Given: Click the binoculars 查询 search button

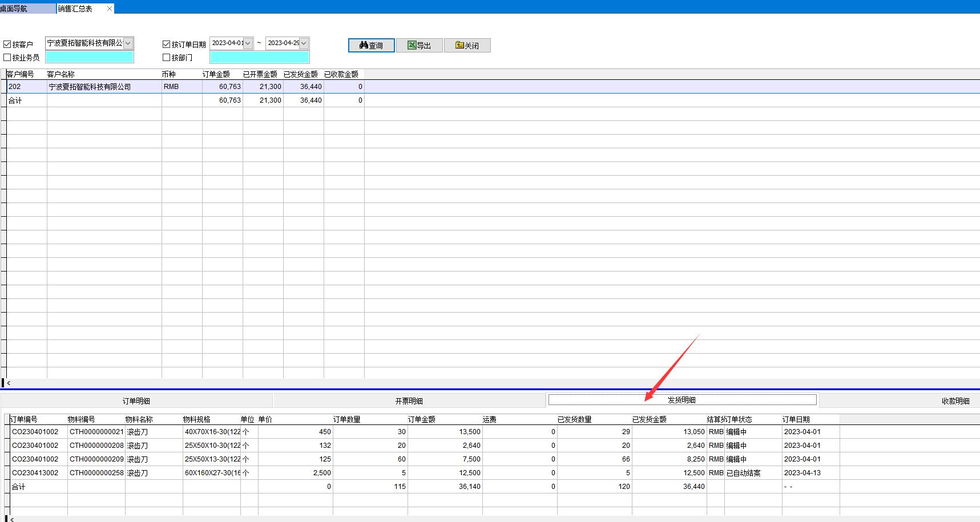Looking at the screenshot, I should click(x=371, y=46).
